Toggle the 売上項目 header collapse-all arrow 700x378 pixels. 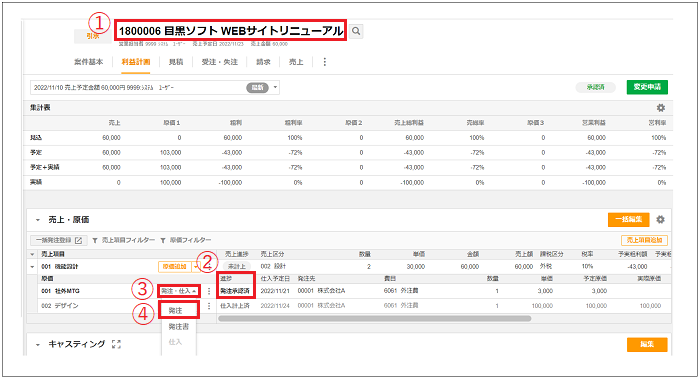coord(32,254)
